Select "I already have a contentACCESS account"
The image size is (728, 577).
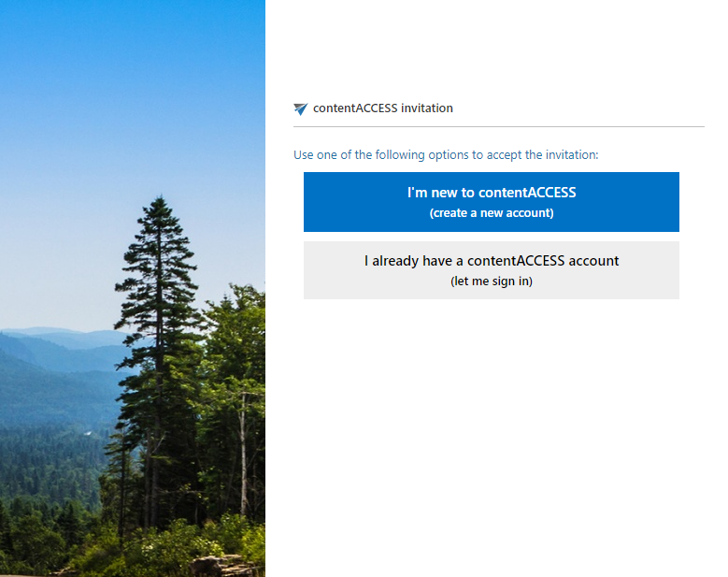(492, 270)
